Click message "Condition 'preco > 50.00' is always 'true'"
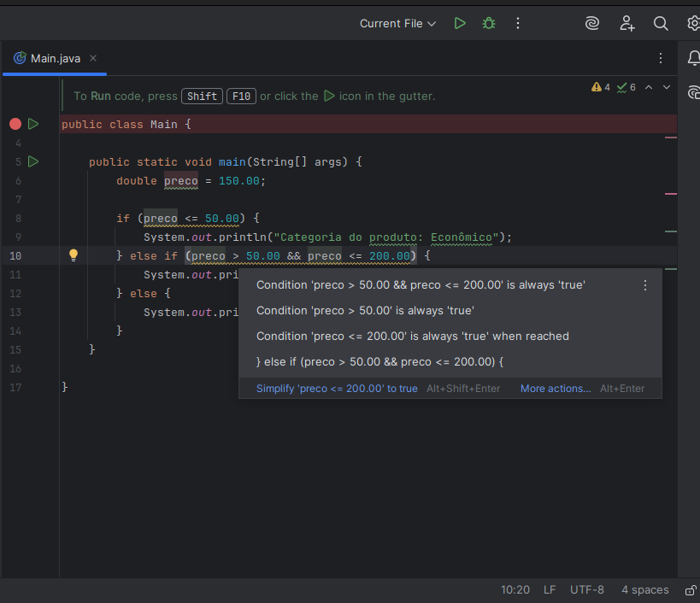 [365, 310]
